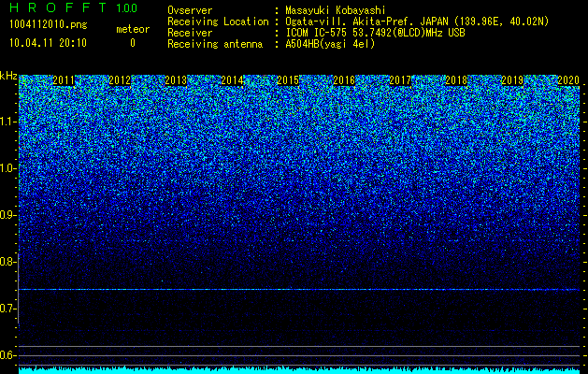Image resolution: width=588 pixels, height=374 pixels.
Task: Click the meteor count label
Action: [133, 29]
